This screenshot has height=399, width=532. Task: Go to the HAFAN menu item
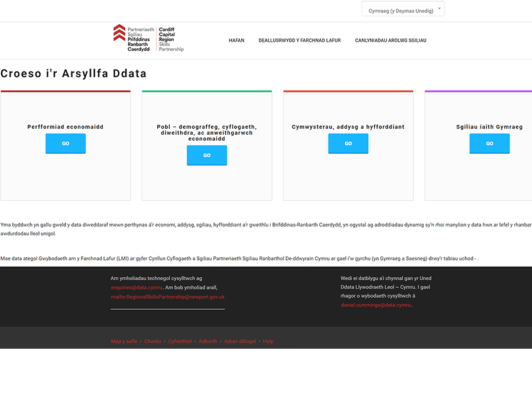click(x=236, y=40)
